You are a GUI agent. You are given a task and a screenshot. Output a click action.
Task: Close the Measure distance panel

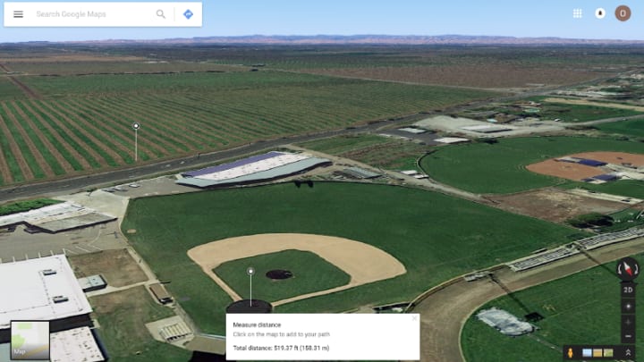coord(414,318)
